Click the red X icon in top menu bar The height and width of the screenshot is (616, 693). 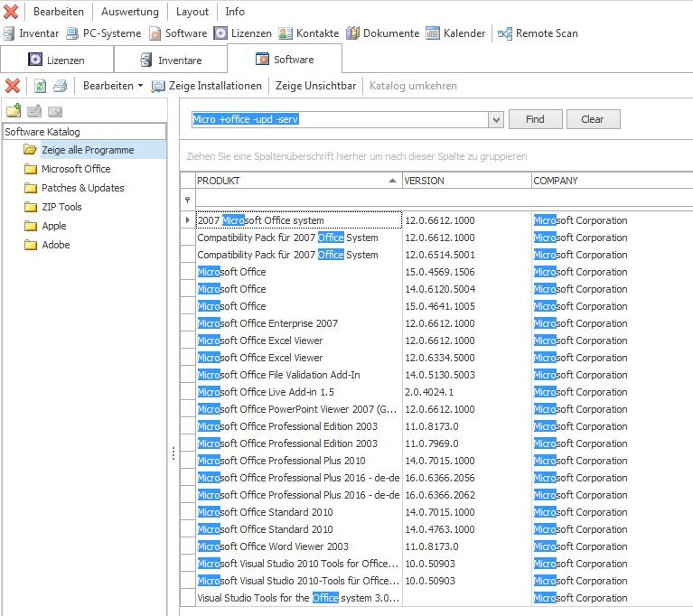[11, 12]
